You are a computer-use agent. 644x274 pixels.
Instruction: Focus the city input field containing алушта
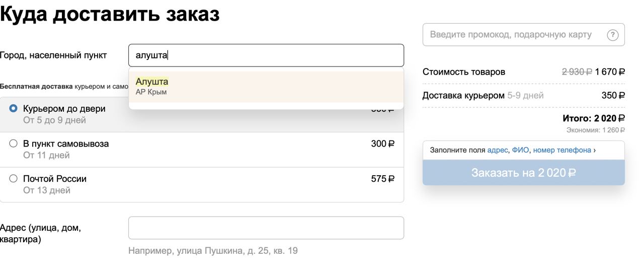[x=266, y=55]
